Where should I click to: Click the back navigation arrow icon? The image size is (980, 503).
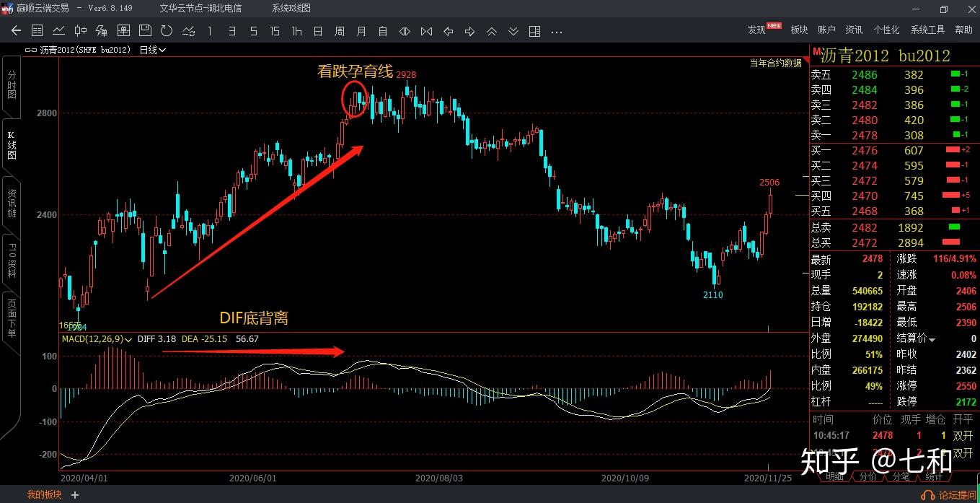[x=14, y=31]
